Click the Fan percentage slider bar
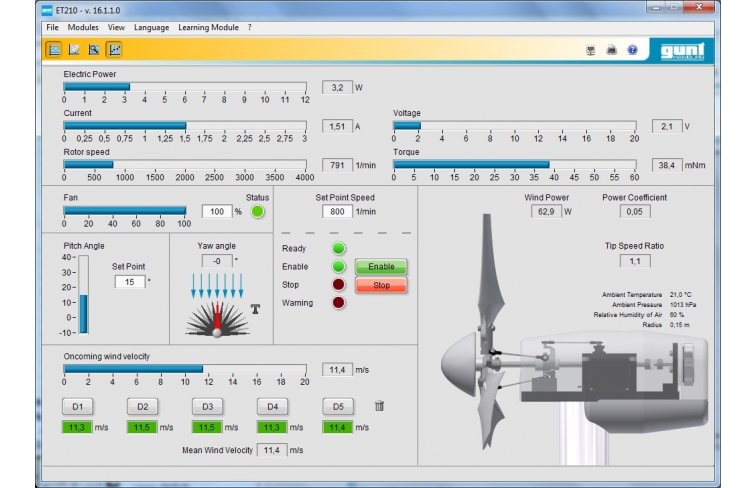 (x=125, y=211)
